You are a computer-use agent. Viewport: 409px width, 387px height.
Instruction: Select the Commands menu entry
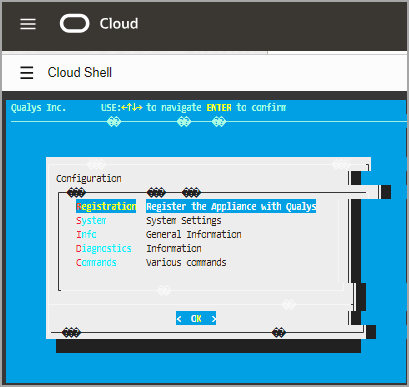point(96,263)
